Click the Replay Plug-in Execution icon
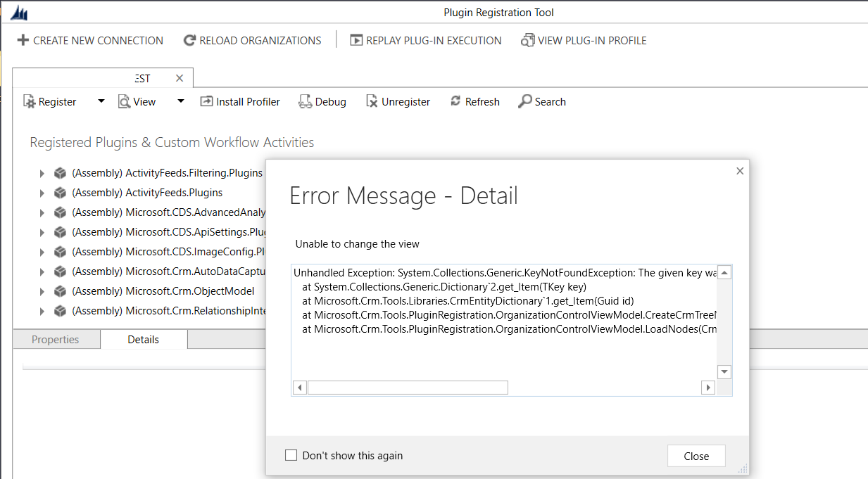868x479 pixels. (425, 40)
